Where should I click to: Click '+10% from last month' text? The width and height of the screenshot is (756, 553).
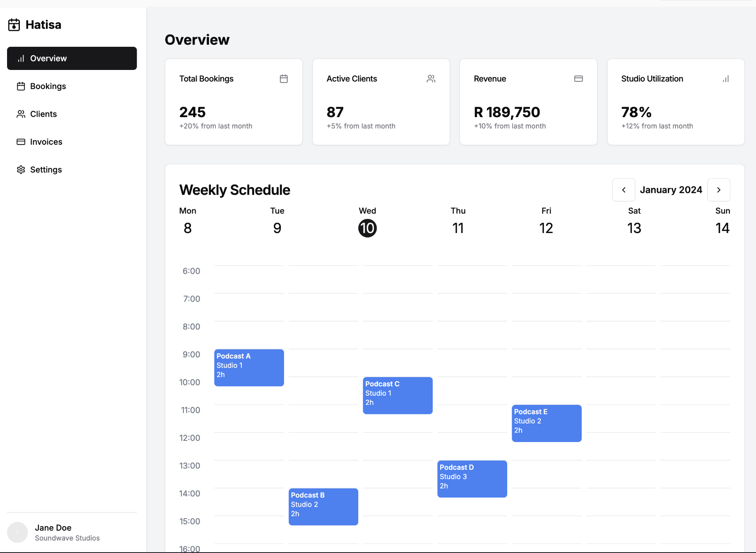[510, 126]
